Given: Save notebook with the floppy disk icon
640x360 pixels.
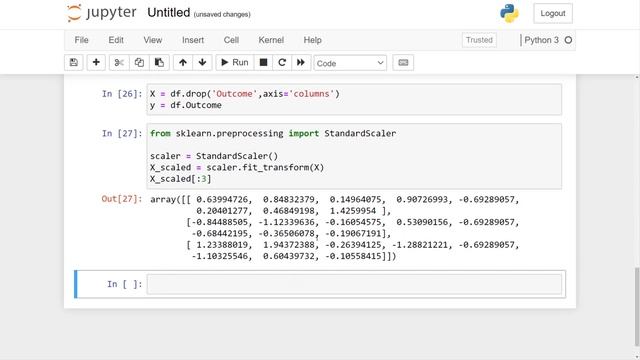Looking at the screenshot, I should pos(73,62).
